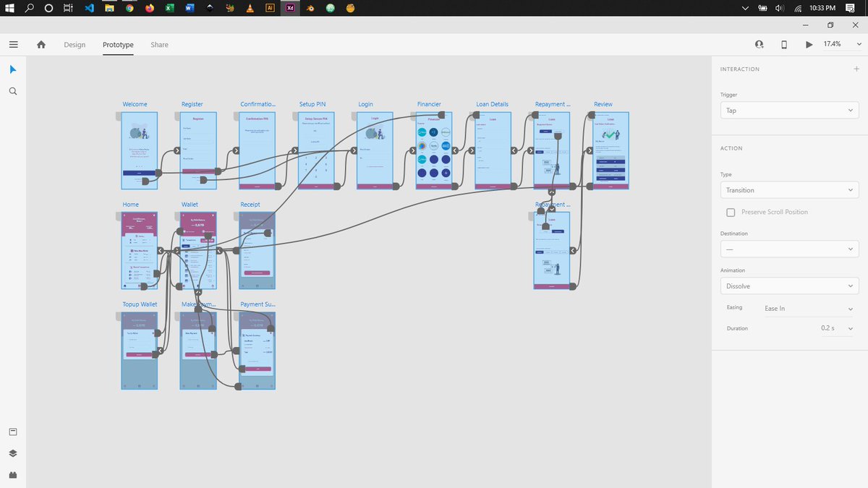The height and width of the screenshot is (488, 868).
Task: Select the Receipt artboard title
Action: 250,205
